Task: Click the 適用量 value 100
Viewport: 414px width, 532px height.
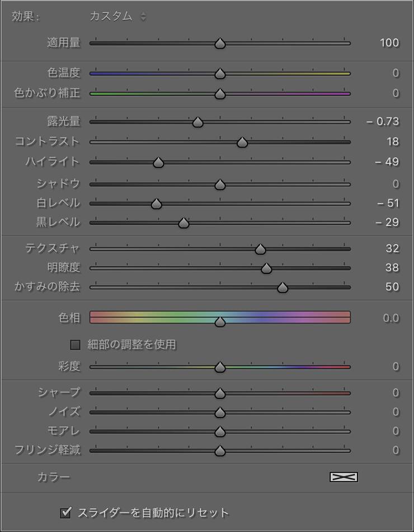Action: [x=389, y=42]
